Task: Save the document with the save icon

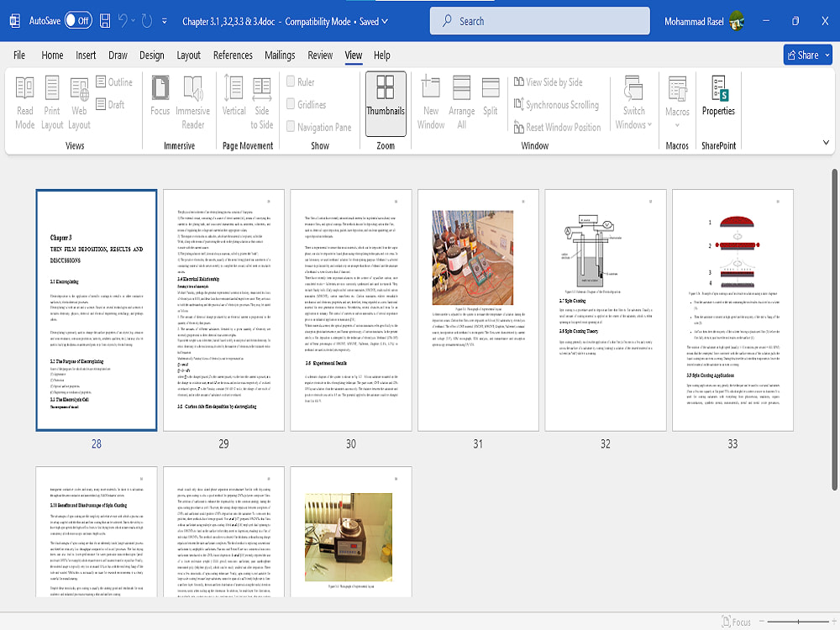Action: (x=105, y=21)
